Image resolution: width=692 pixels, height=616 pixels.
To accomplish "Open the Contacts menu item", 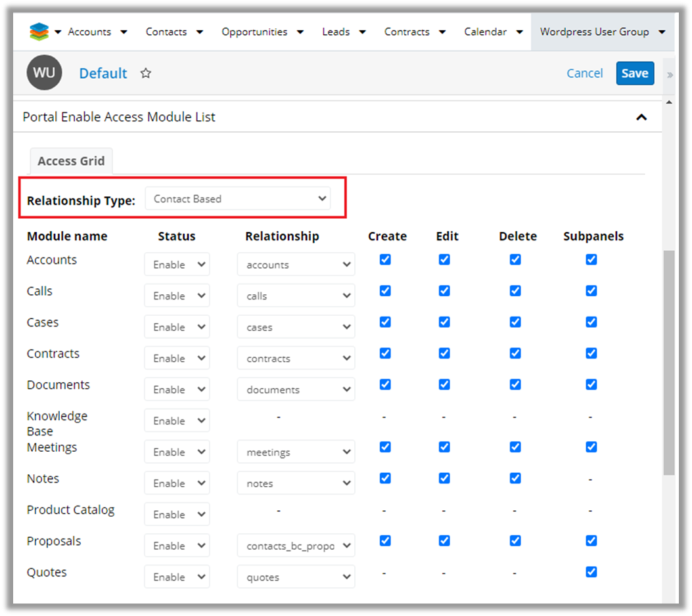I will click(x=166, y=32).
